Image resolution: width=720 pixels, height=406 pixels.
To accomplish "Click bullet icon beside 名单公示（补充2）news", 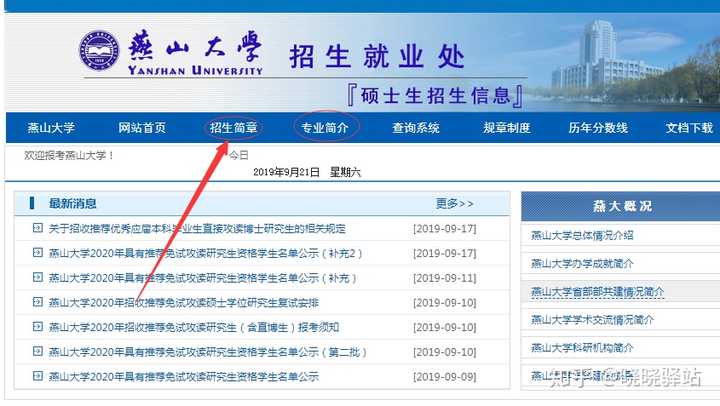I will click(38, 253).
